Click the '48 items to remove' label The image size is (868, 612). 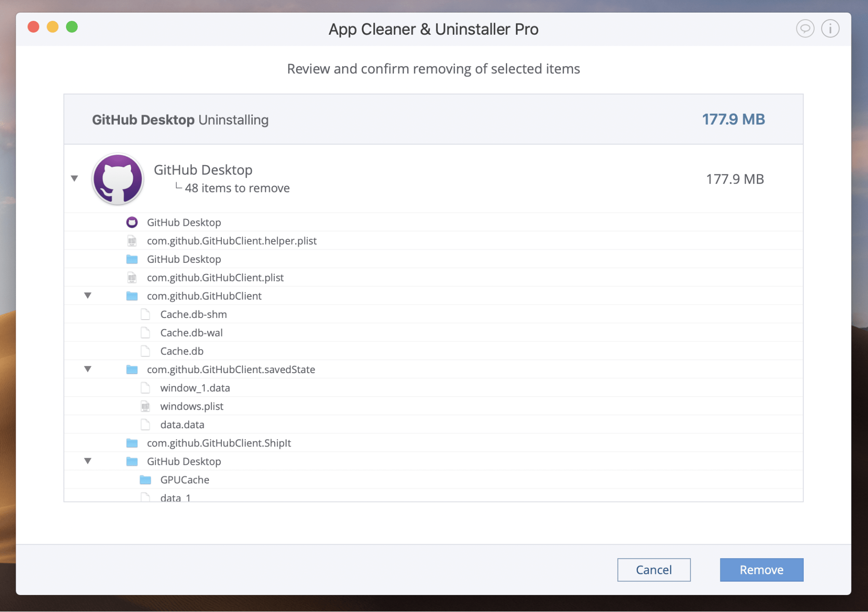click(x=237, y=188)
